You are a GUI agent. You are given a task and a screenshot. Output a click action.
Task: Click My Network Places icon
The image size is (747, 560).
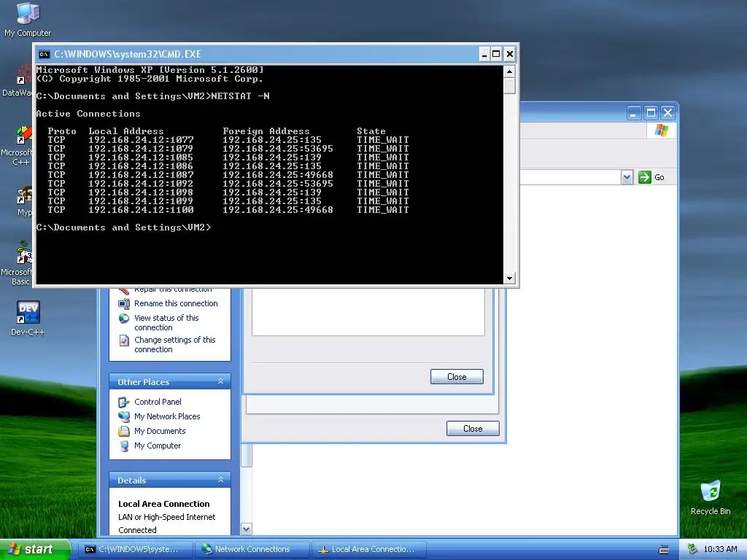tap(124, 416)
